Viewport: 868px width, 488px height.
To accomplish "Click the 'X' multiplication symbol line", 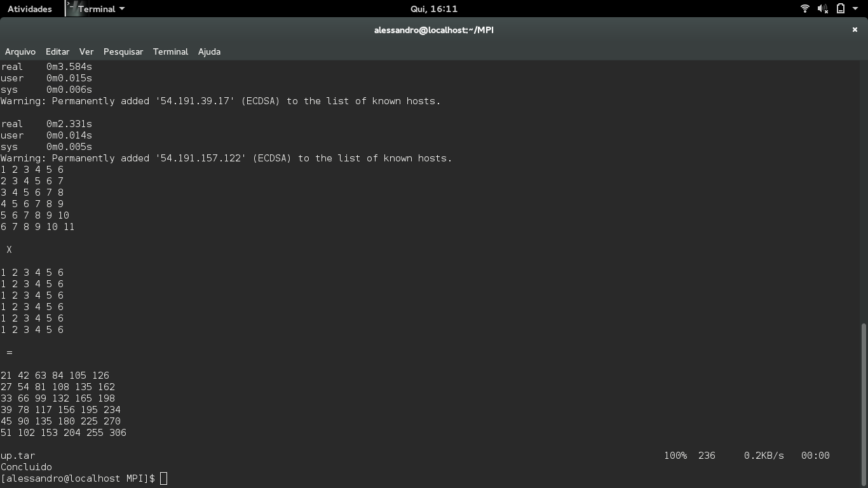I will [x=9, y=250].
